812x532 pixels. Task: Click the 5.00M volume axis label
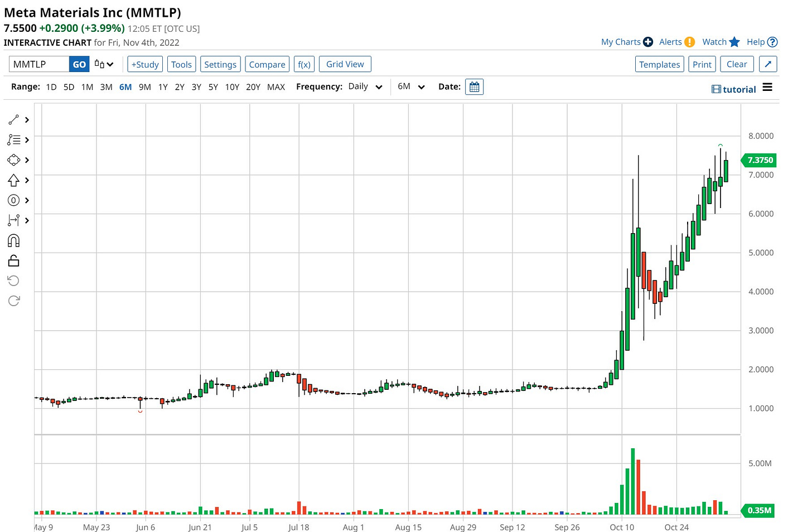coord(760,463)
